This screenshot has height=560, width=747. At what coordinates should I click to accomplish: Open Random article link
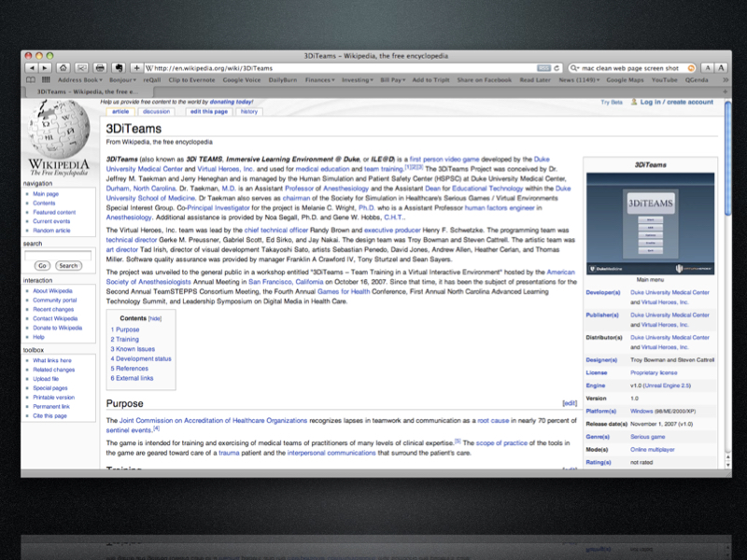(x=51, y=231)
